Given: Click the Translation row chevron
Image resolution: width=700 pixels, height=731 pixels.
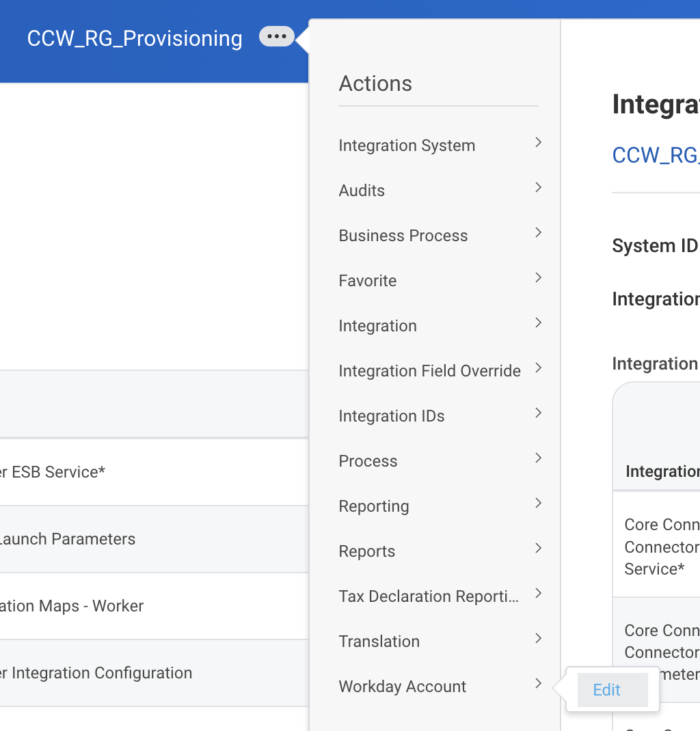Looking at the screenshot, I should pyautogui.click(x=538, y=638).
